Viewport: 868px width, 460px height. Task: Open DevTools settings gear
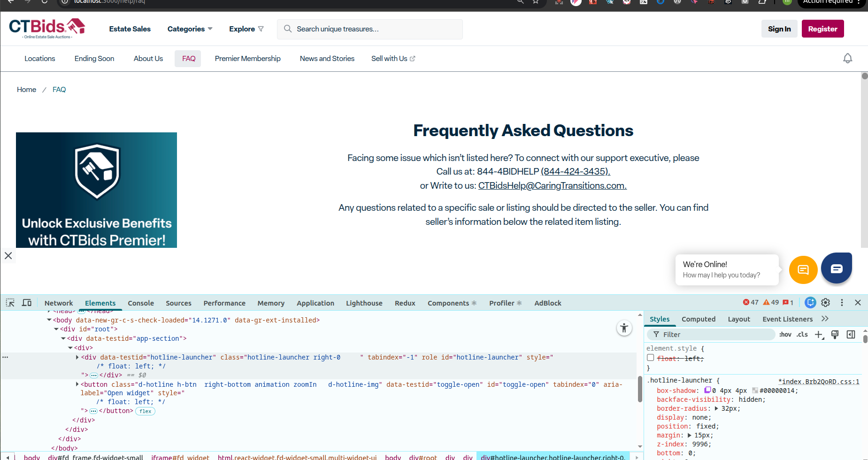(826, 303)
